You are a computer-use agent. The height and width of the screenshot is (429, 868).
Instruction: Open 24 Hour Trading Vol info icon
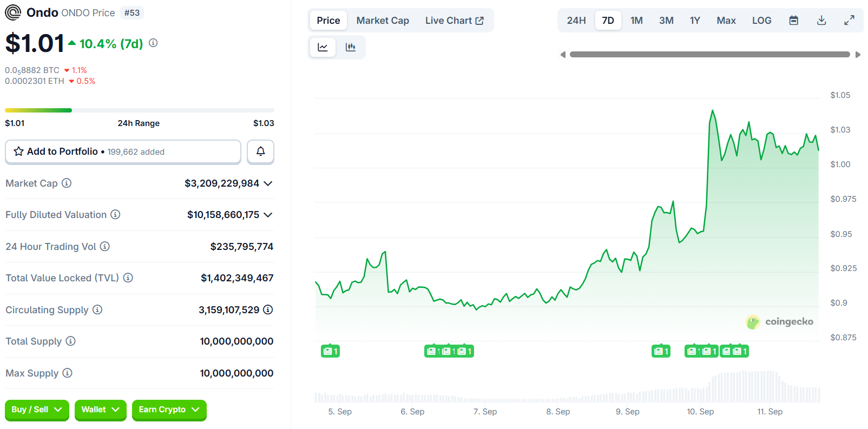[105, 246]
